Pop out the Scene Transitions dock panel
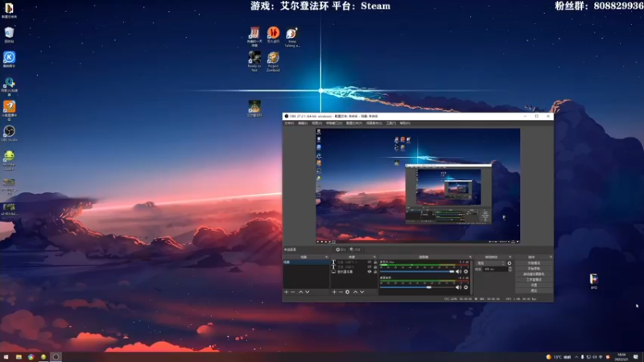This screenshot has height=362, width=644. tap(510, 257)
